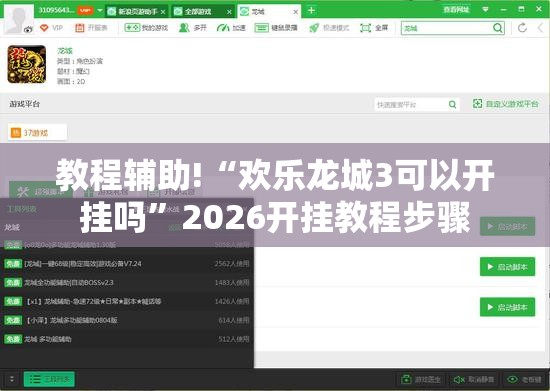Click the faded 启动脚本 button under banner
This screenshot has width=550, height=391.
pyautogui.click(x=507, y=227)
